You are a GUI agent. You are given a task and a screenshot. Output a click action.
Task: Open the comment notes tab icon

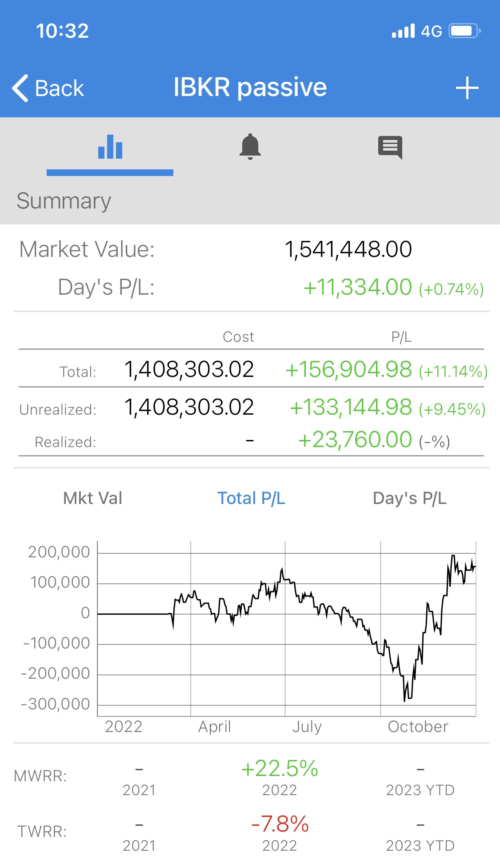[x=390, y=147]
